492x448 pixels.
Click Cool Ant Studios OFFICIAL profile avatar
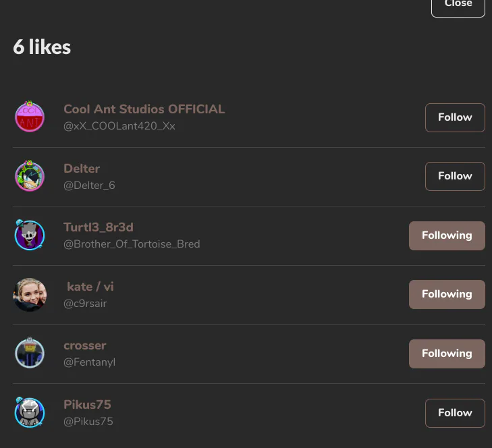tap(30, 117)
